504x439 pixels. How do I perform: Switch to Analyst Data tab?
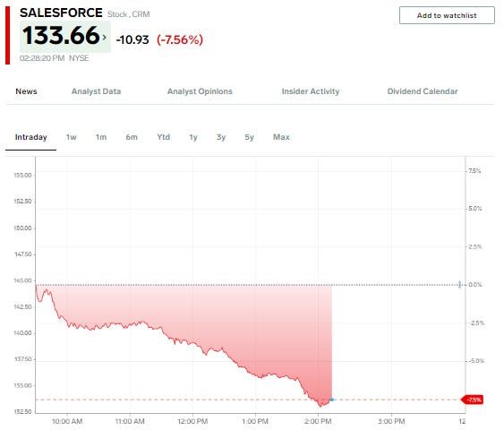[x=96, y=91]
